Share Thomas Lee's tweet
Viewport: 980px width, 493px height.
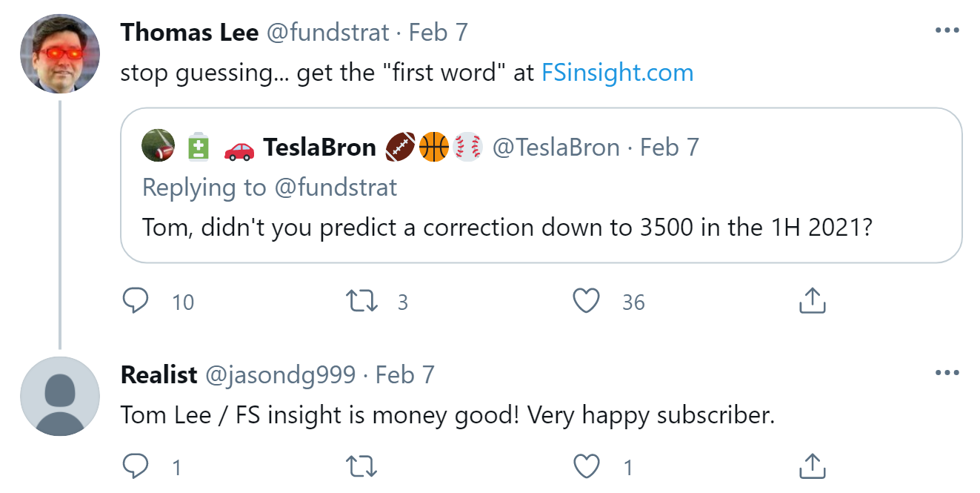pyautogui.click(x=812, y=302)
